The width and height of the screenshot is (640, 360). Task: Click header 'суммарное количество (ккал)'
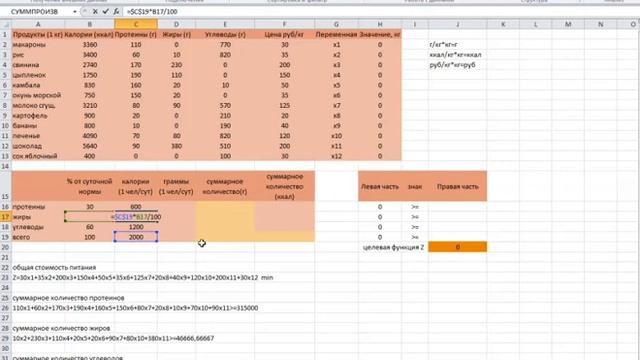(284, 187)
